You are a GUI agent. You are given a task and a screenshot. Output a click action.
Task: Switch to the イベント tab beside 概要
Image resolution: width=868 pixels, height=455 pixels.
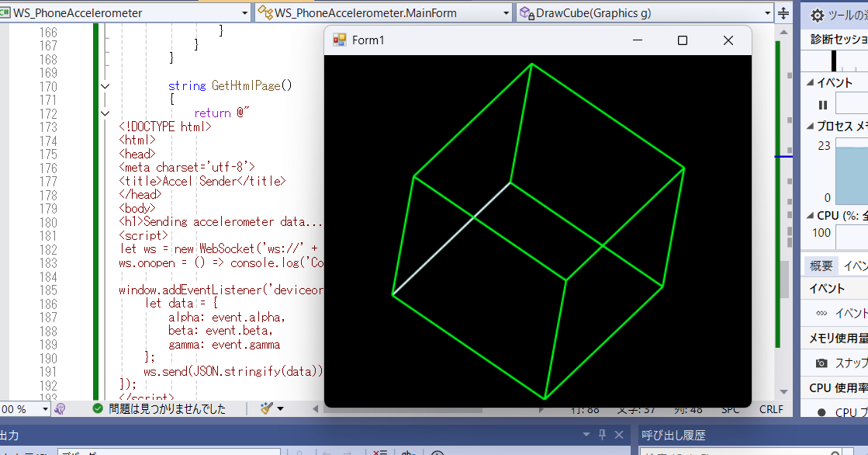coord(855,266)
